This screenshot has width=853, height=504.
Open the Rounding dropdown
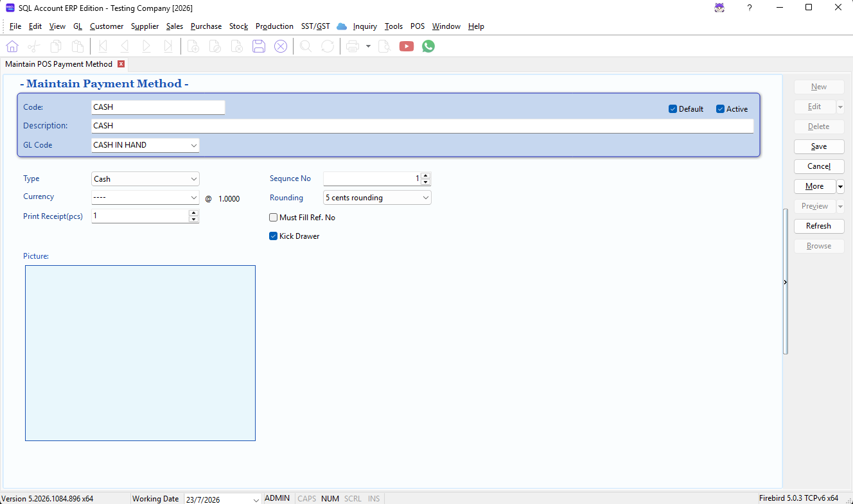pos(426,198)
